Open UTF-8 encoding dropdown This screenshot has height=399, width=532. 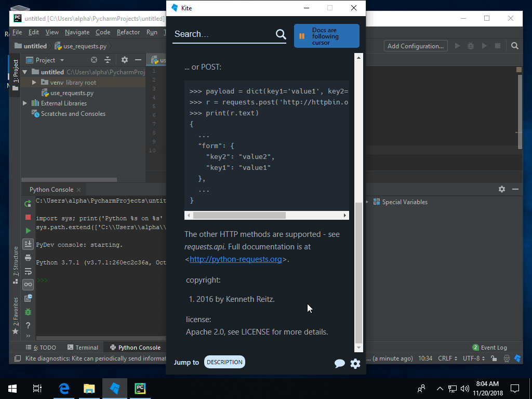474,358
